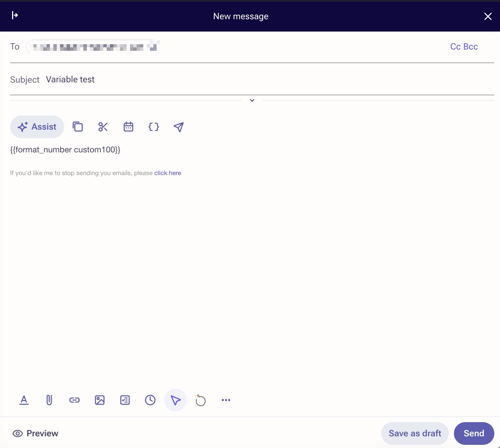Insert a hyperlink using link icon
The image size is (500, 448).
coord(74,400)
